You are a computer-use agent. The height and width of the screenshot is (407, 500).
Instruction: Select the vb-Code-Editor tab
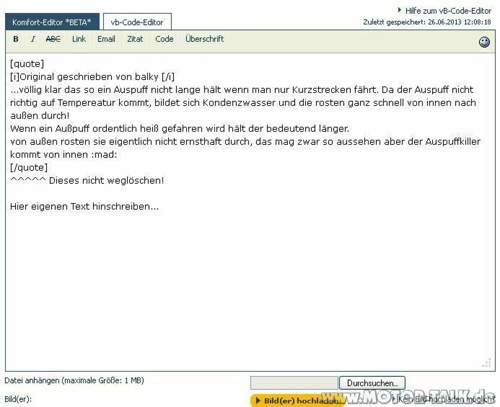tap(137, 22)
